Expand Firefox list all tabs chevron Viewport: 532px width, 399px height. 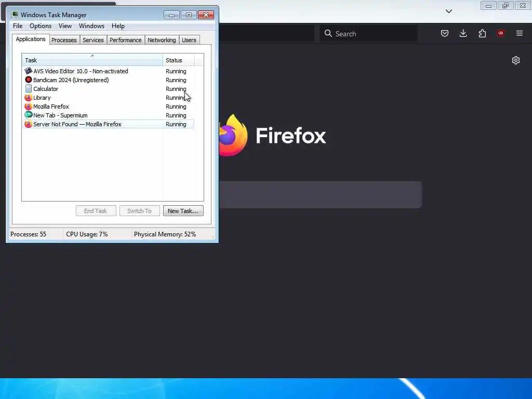[448, 11]
